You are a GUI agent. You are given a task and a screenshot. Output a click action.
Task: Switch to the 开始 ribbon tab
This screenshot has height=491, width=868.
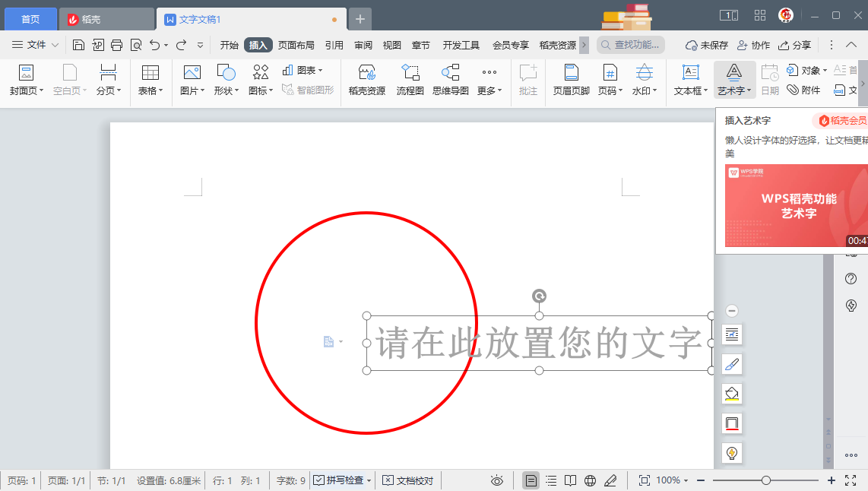[x=230, y=46]
